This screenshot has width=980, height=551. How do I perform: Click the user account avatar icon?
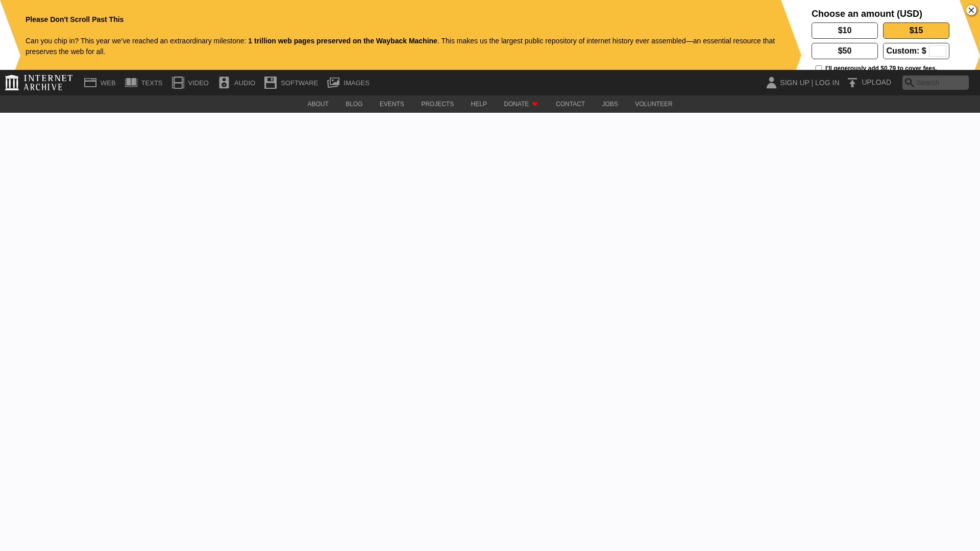(771, 83)
